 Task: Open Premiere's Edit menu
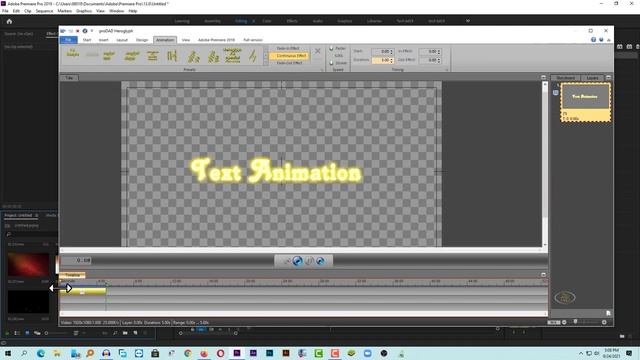tap(16, 11)
